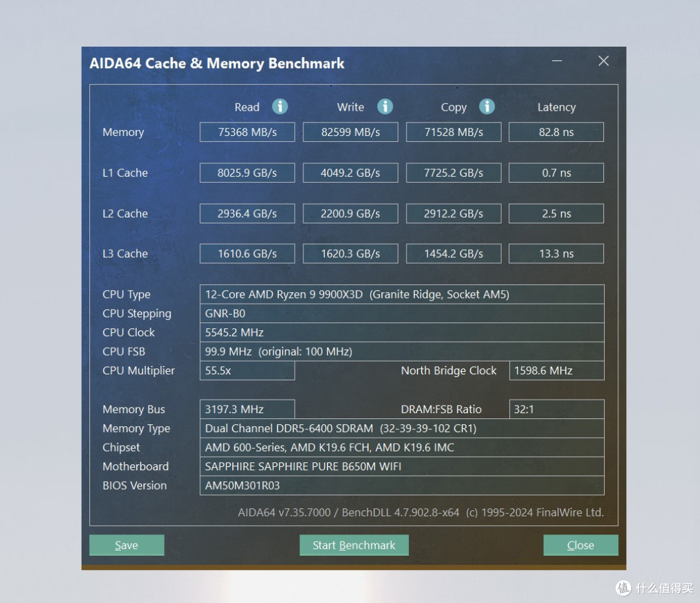Click North Bridge Clock value 1598.6 MHz
This screenshot has height=603, width=700.
[557, 370]
